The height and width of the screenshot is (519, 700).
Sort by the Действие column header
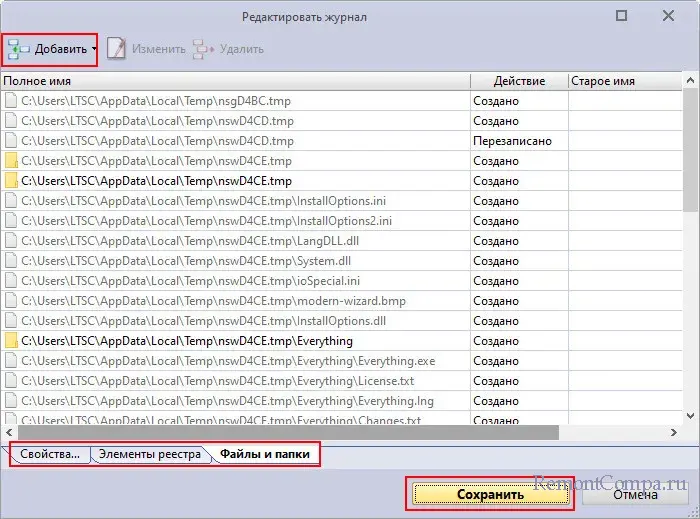[x=518, y=80]
